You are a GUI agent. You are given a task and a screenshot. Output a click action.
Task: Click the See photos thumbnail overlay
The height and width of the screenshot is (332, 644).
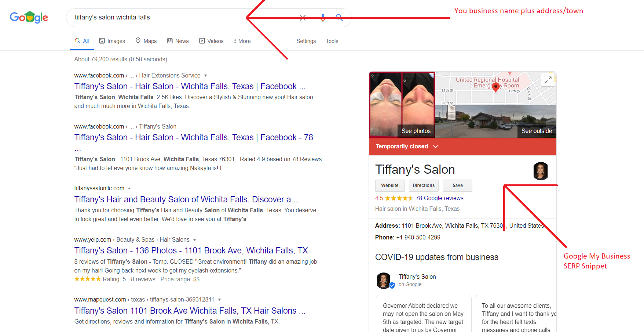click(x=415, y=130)
